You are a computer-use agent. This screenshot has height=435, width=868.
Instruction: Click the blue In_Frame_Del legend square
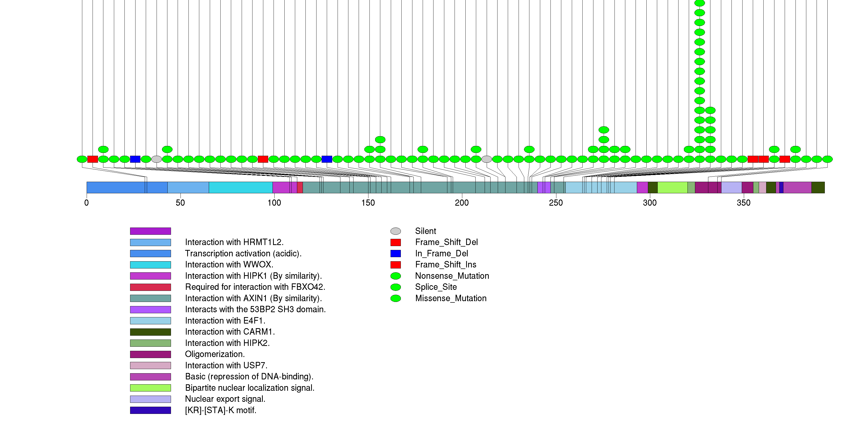[x=395, y=254]
